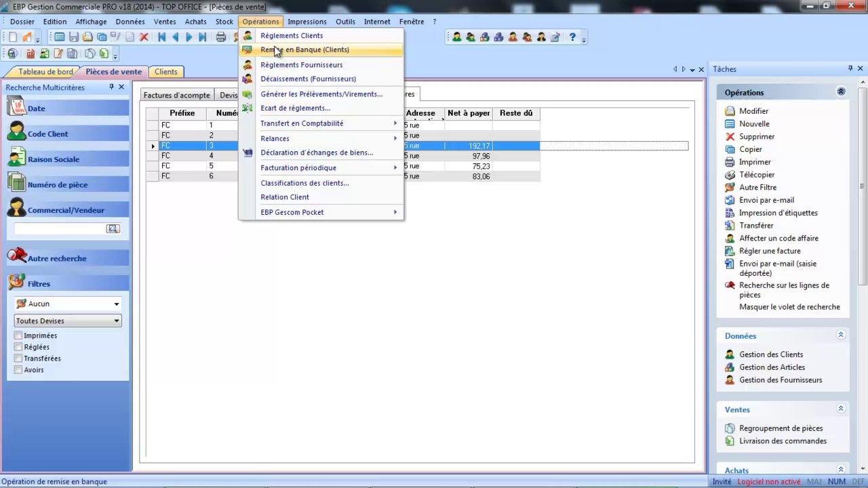Image resolution: width=868 pixels, height=488 pixels.
Task: Enable the Imprimées filter checkbox
Action: click(18, 335)
